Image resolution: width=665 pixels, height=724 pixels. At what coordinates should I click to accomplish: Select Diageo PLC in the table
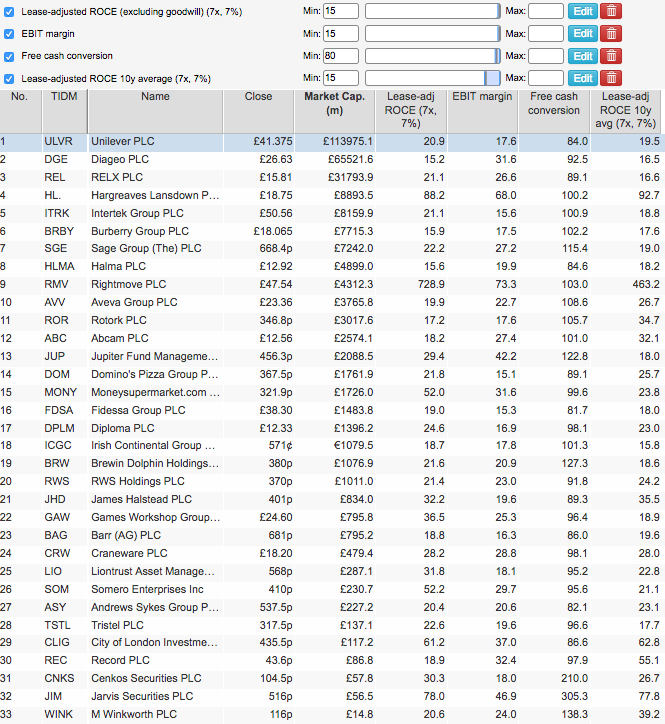click(332, 159)
